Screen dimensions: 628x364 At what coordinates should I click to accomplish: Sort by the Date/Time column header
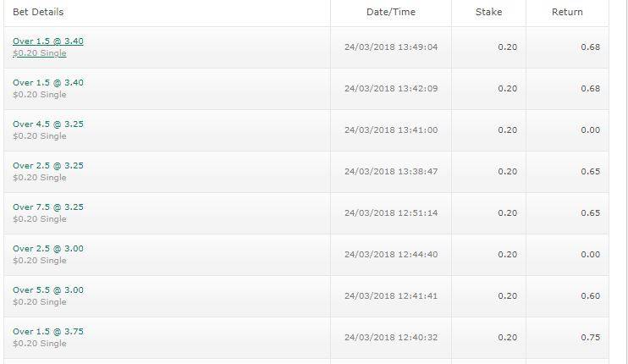pos(390,13)
